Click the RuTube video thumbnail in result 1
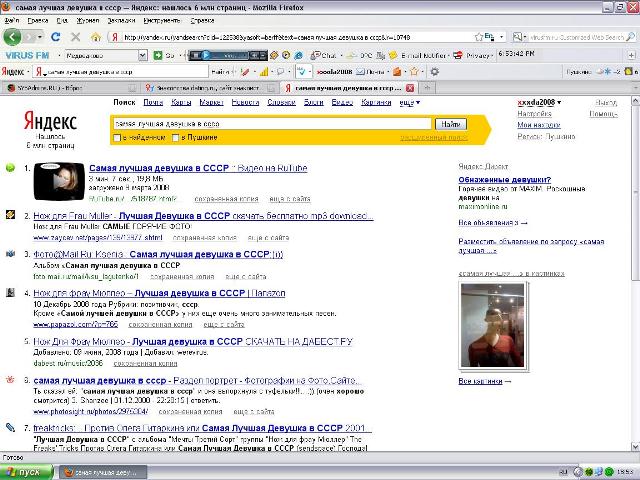This screenshot has height=480, width=640. [59, 181]
